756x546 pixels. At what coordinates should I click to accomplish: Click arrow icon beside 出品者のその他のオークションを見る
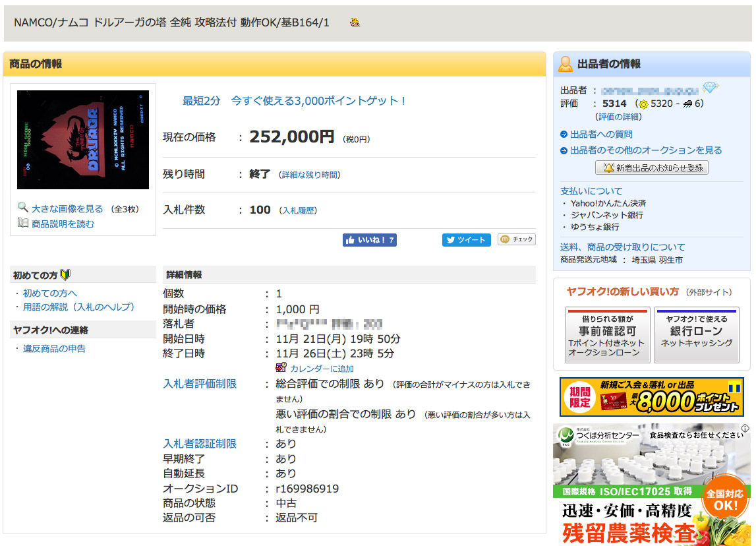(564, 150)
